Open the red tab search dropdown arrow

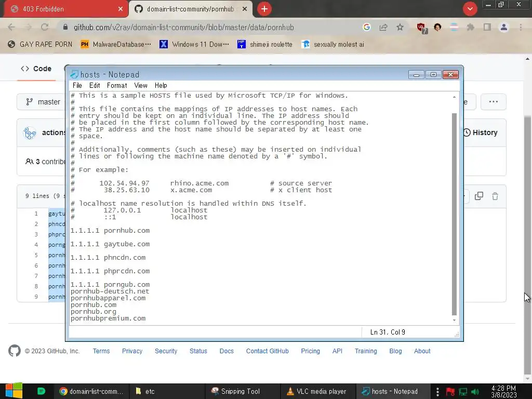click(x=470, y=9)
